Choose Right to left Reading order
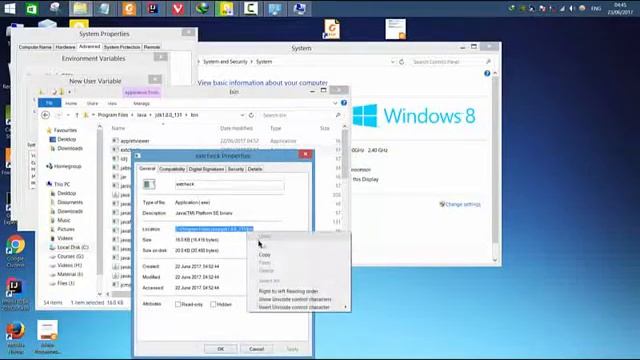 pos(289,291)
